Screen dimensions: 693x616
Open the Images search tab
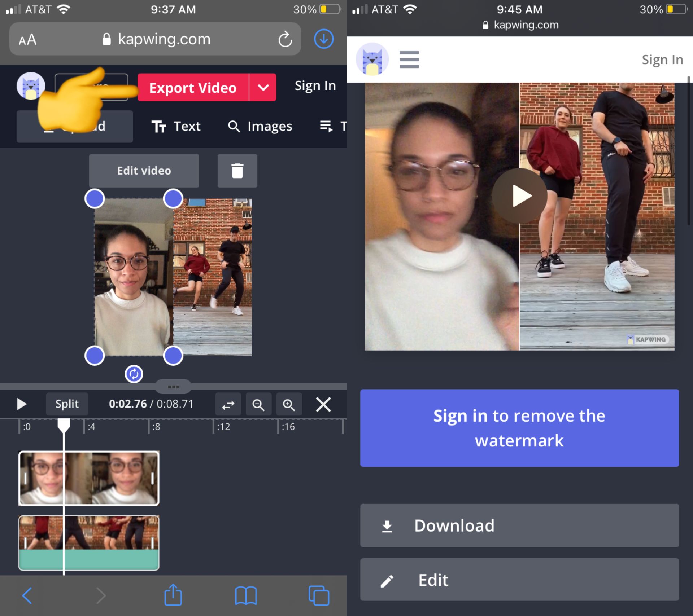click(x=260, y=126)
